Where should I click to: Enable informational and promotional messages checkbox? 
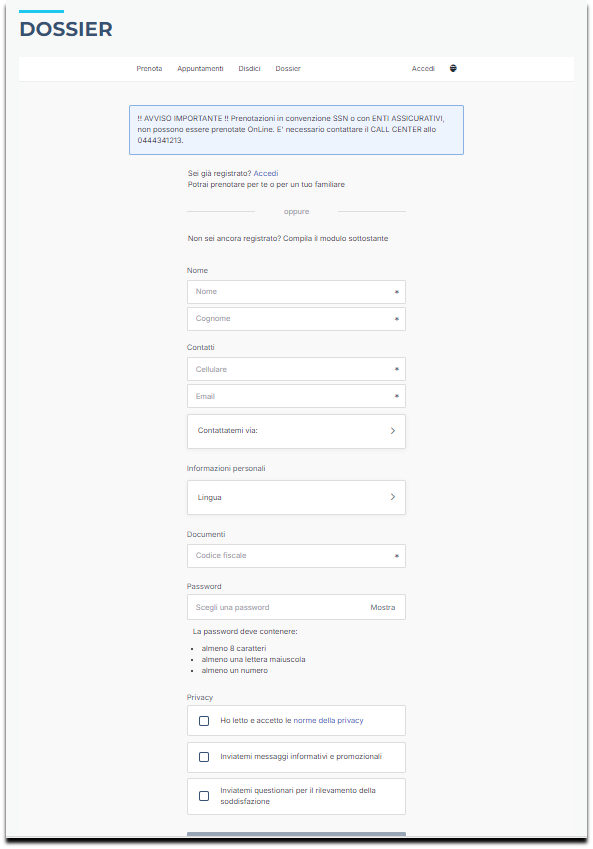204,757
